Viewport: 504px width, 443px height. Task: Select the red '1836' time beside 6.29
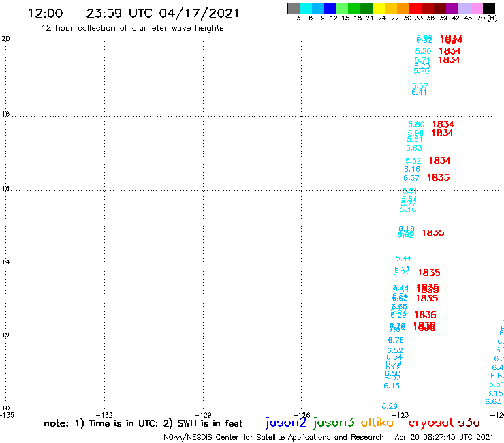[x=425, y=315]
